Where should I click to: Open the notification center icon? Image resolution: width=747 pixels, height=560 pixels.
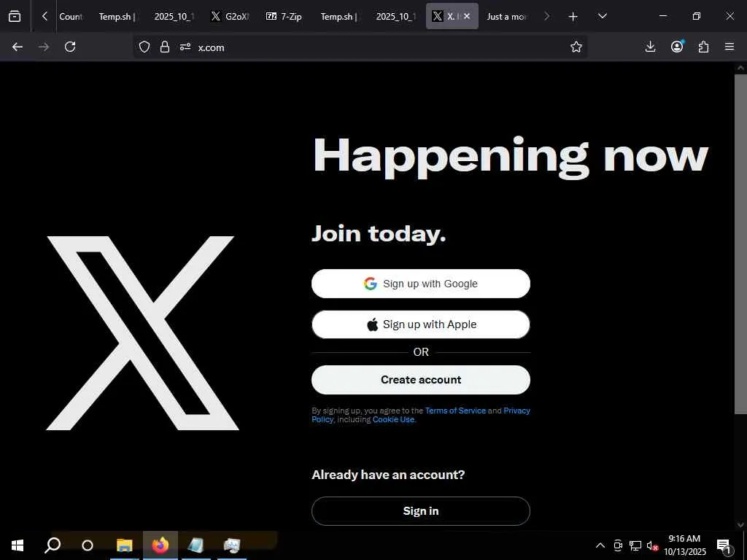724,545
